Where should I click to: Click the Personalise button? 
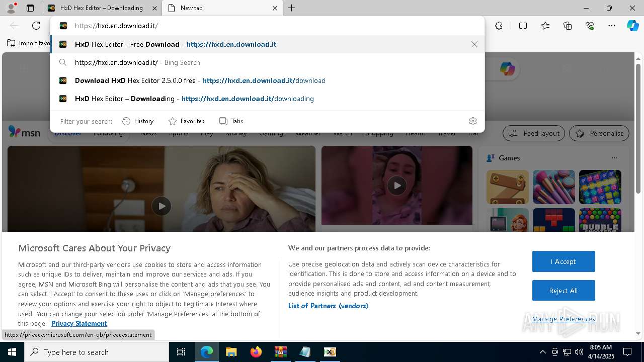[599, 133]
